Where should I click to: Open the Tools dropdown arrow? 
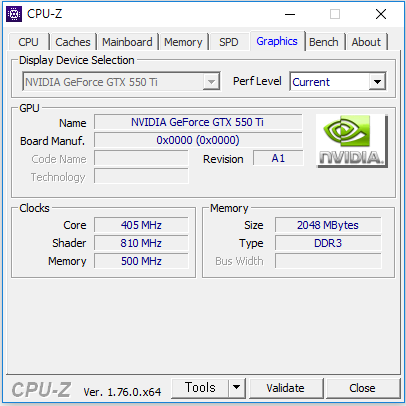tap(237, 388)
